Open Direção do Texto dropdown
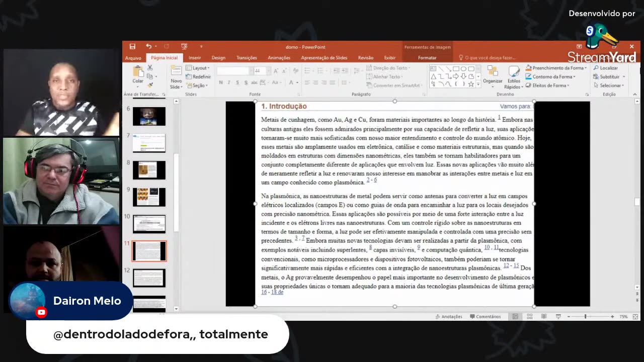The width and height of the screenshot is (644, 362). pyautogui.click(x=388, y=68)
